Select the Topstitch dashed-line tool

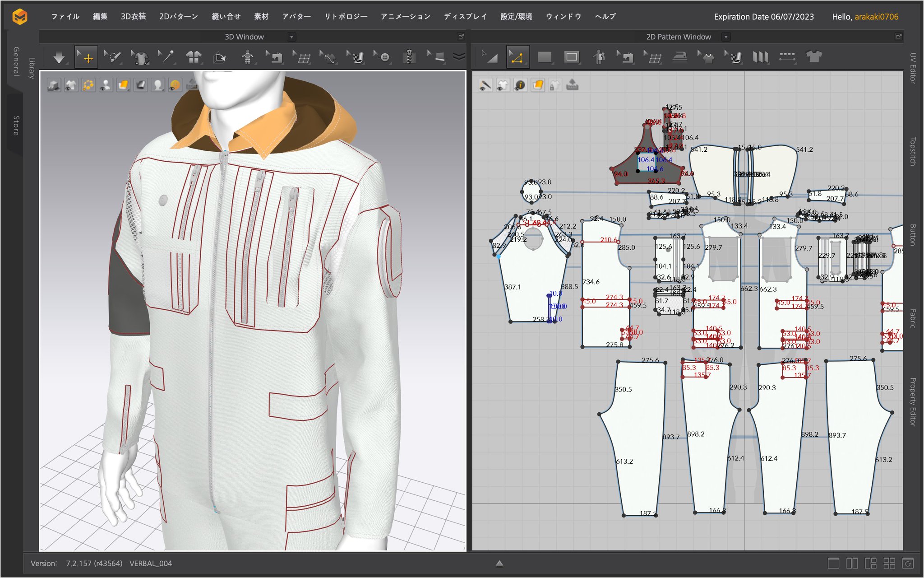(787, 57)
